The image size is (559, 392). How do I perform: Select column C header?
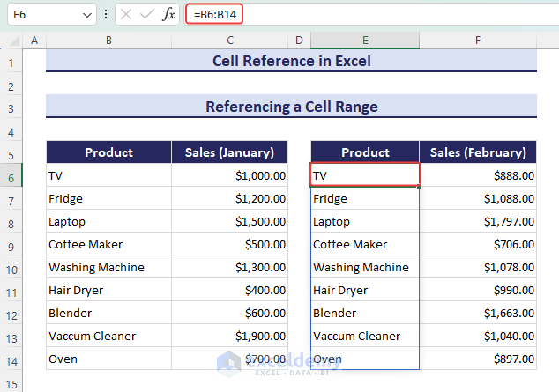pyautogui.click(x=229, y=41)
